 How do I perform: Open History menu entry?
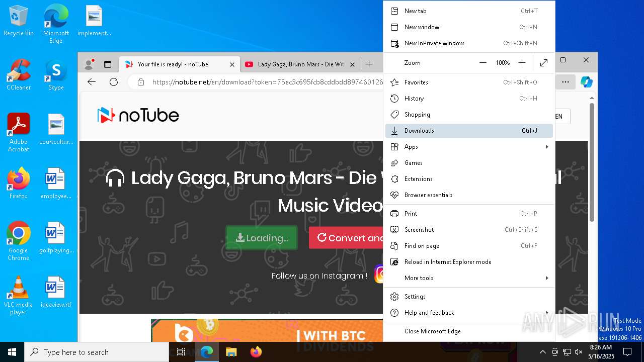point(469,99)
